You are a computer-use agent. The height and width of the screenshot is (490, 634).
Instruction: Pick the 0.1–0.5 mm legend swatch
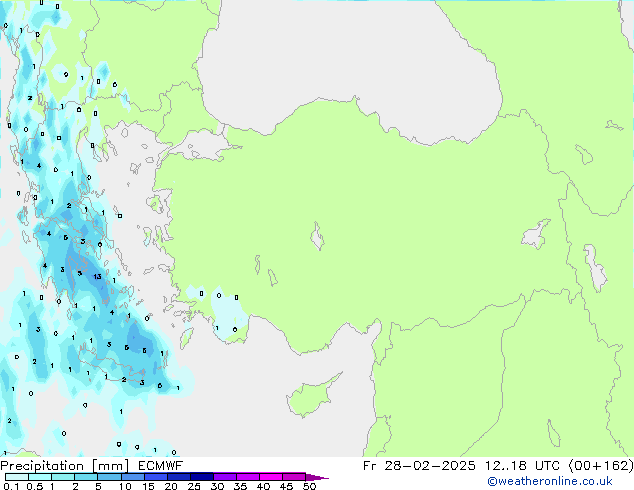pyautogui.click(x=17, y=477)
